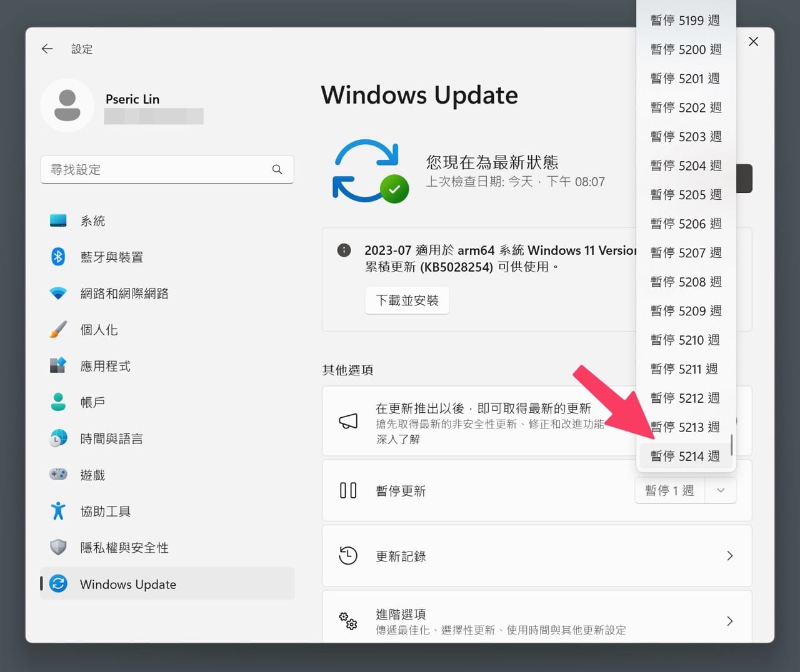This screenshot has height=672, width=800.
Task: Click the history clock icon for 更新記錄
Action: coord(348,555)
